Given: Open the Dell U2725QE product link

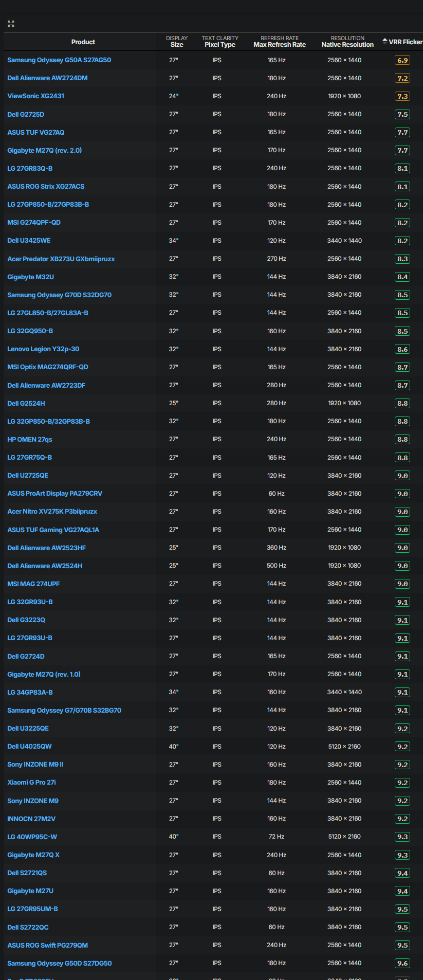Looking at the screenshot, I should (x=28, y=476).
